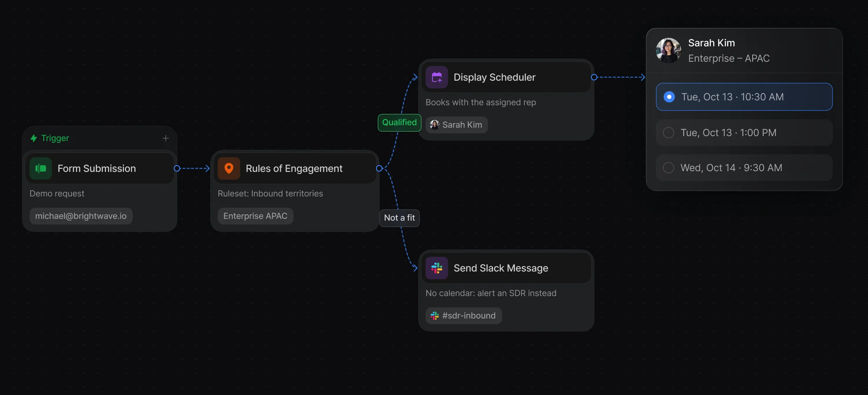Click 'No calendar: alert an SDR instead' text
This screenshot has width=868, height=395.
[491, 293]
